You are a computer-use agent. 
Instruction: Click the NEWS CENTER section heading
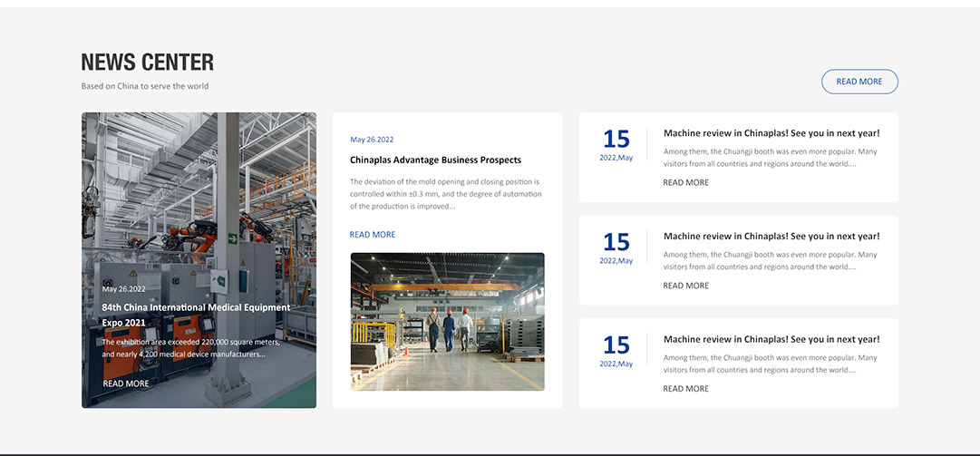coord(148,63)
